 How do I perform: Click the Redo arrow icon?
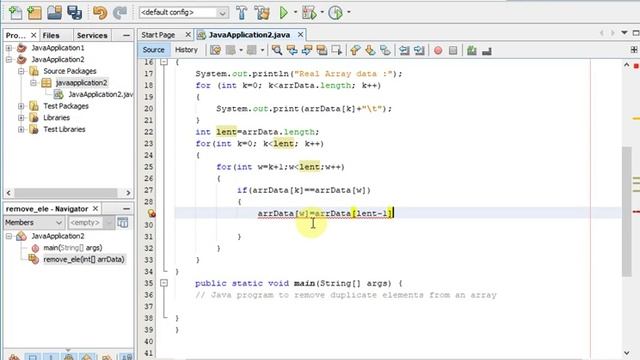120,13
